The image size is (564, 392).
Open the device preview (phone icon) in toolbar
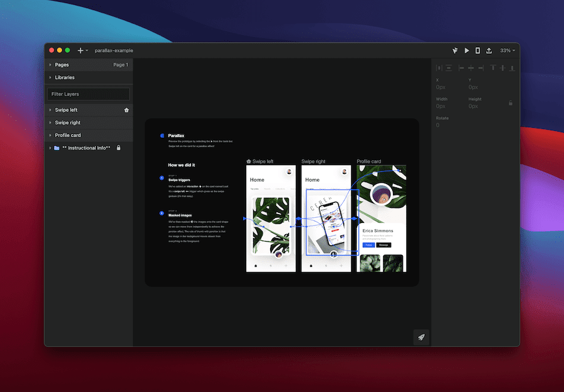pos(478,50)
